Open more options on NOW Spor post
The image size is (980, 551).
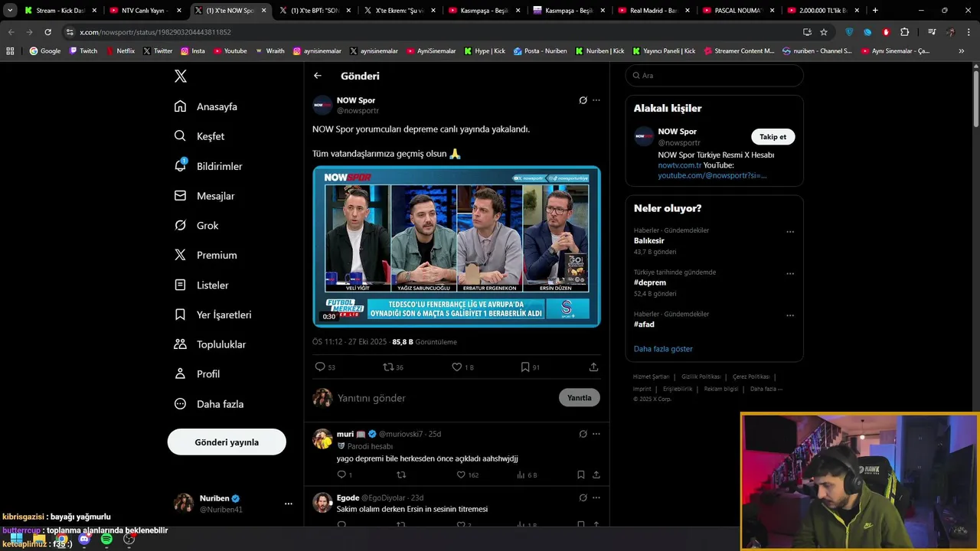tap(596, 100)
